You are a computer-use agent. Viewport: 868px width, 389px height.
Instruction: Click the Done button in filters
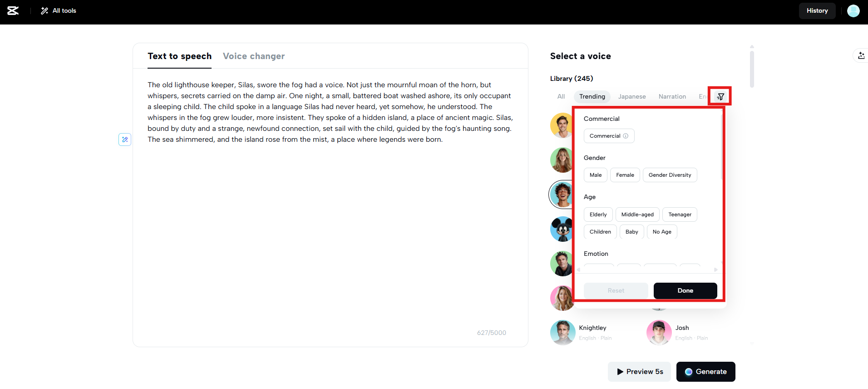pyautogui.click(x=685, y=291)
